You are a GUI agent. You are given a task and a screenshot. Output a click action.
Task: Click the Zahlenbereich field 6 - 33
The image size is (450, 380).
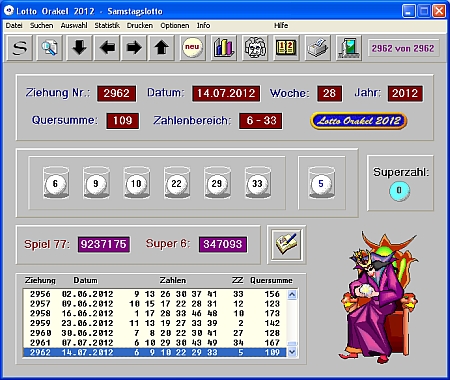(x=261, y=121)
